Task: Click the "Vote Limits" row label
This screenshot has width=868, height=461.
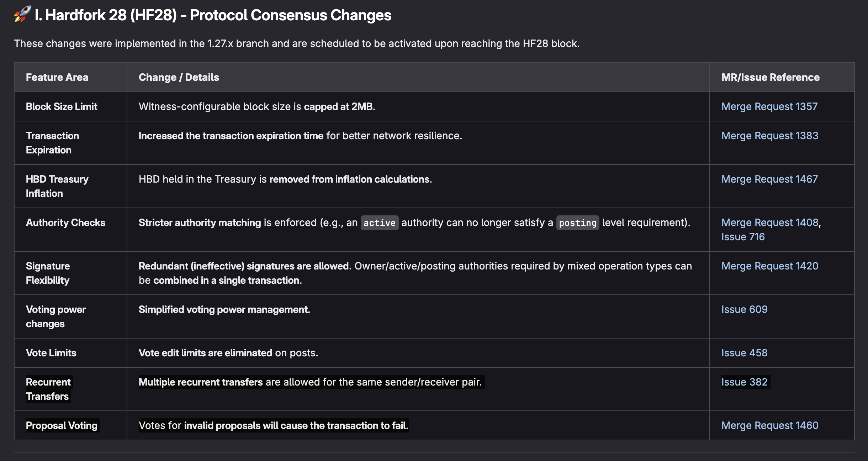Action: tap(51, 353)
